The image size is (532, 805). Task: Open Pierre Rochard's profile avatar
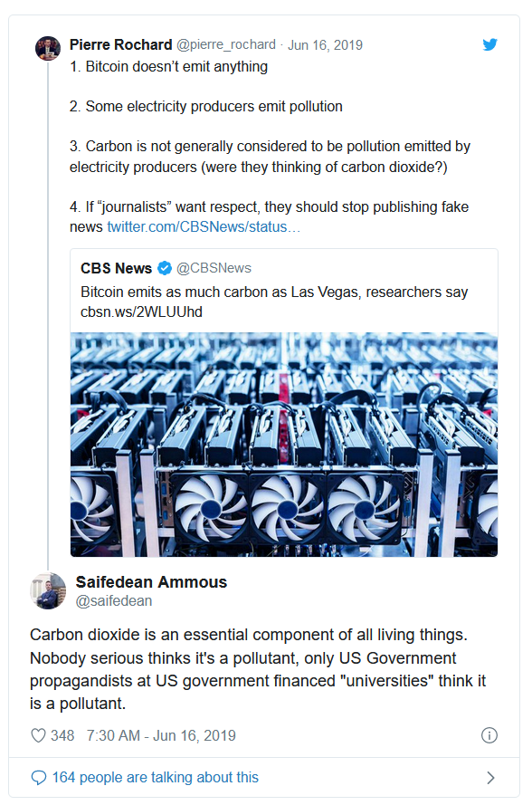[x=48, y=48]
